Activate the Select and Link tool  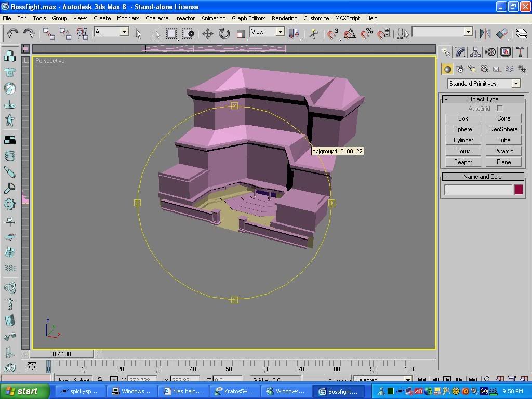pyautogui.click(x=48, y=33)
